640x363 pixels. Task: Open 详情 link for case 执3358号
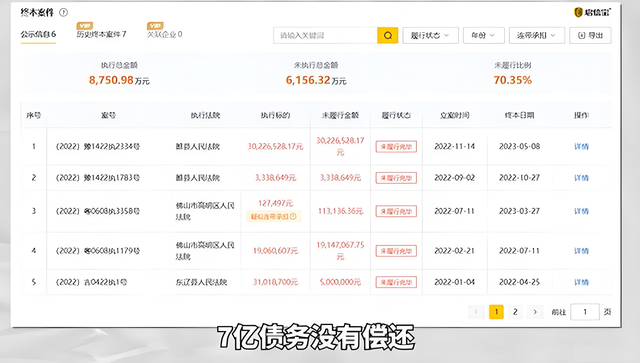(581, 211)
